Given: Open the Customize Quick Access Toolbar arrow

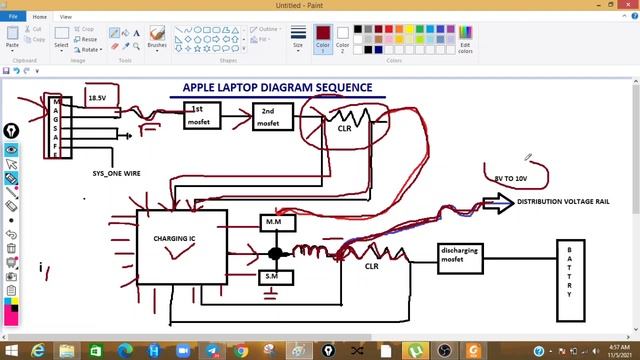Looking at the screenshot, I should click(x=37, y=71).
